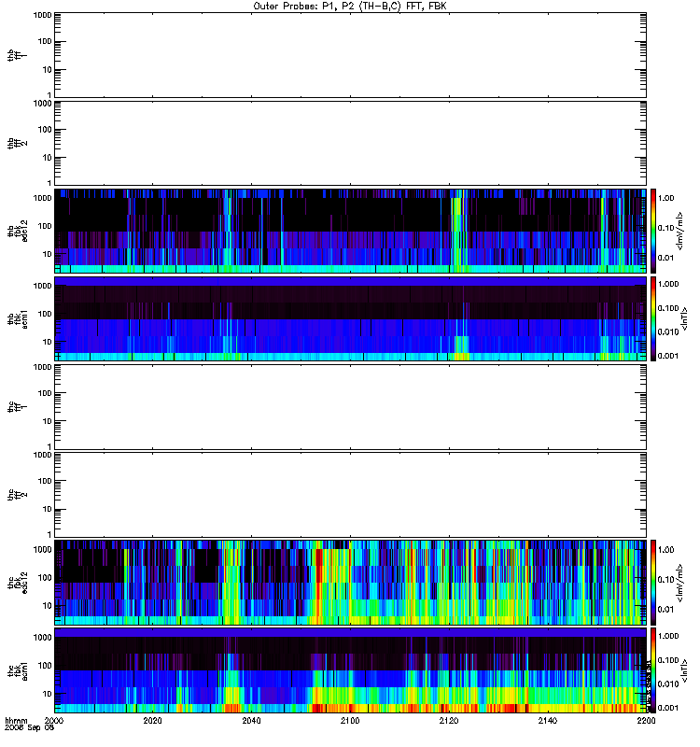Click the "1" y-tick label of thb fff 2 panel
The height and width of the screenshot is (747, 700).
pos(49,183)
